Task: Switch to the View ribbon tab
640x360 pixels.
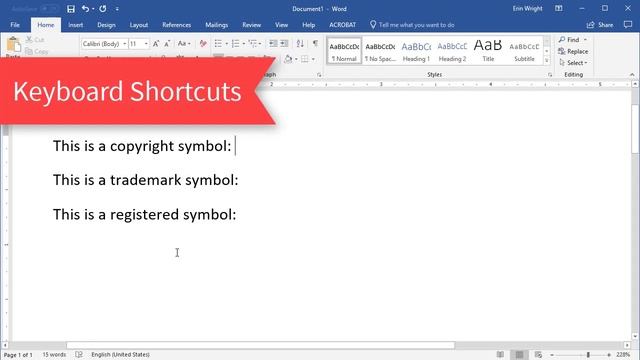Action: (281, 25)
